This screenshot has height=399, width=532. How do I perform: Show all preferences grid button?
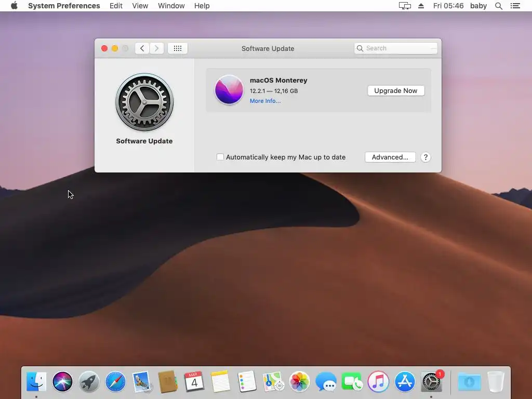[x=178, y=48]
